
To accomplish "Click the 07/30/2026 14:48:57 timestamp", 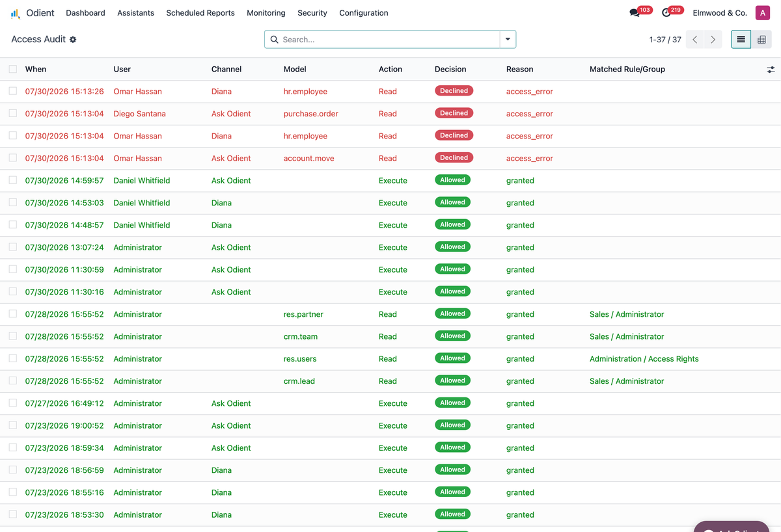I will pyautogui.click(x=64, y=225).
